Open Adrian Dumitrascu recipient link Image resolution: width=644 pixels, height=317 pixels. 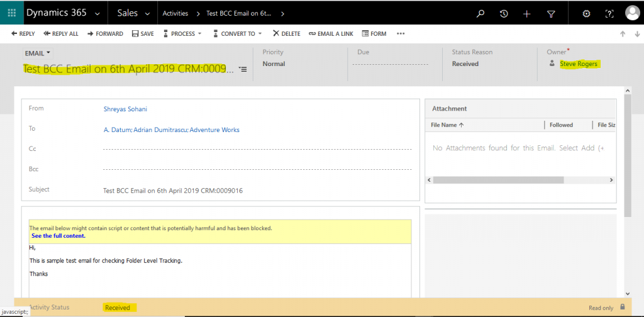click(x=160, y=130)
